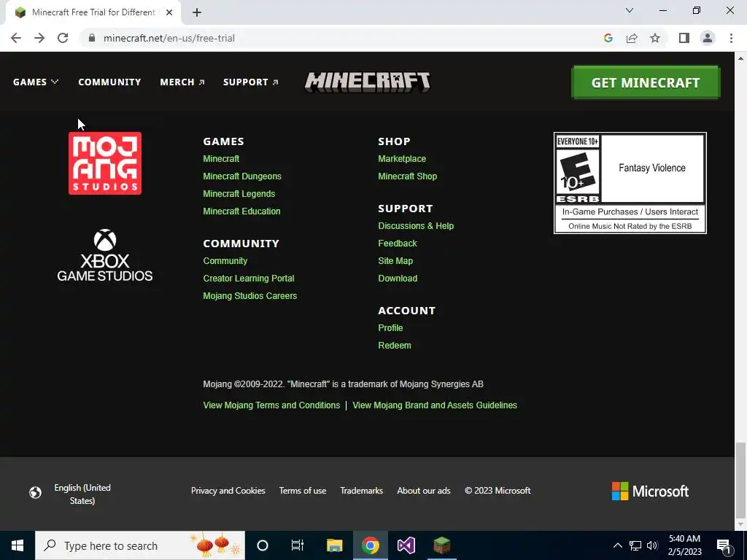
Task: Open File Explorer from the taskbar
Action: coord(334,545)
